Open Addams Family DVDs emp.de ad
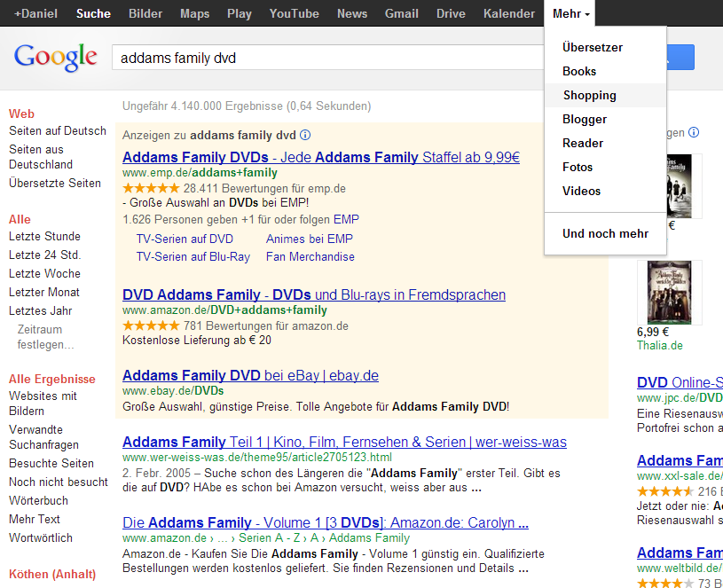 (321, 157)
